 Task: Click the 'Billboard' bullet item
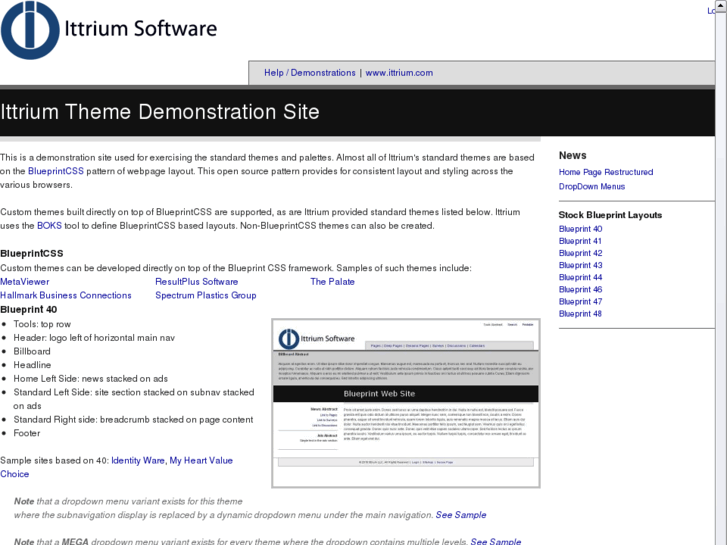click(x=32, y=352)
